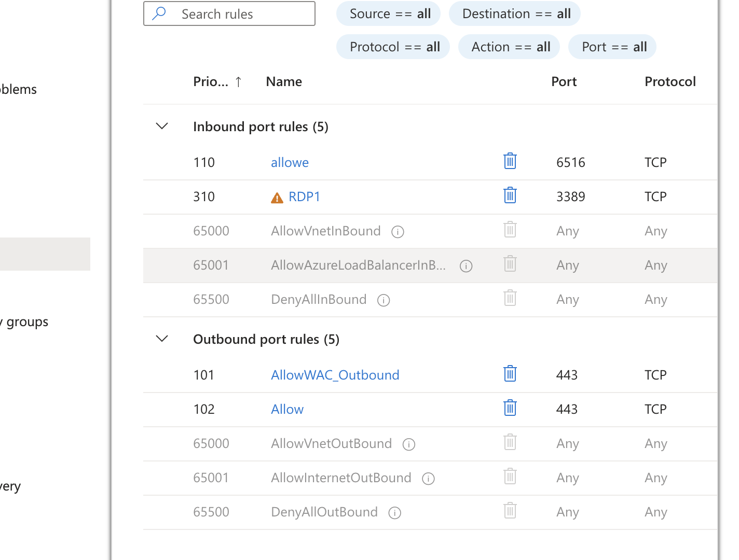Open the Destination filter pill
Viewport: 739px width, 560px height.
coord(514,14)
